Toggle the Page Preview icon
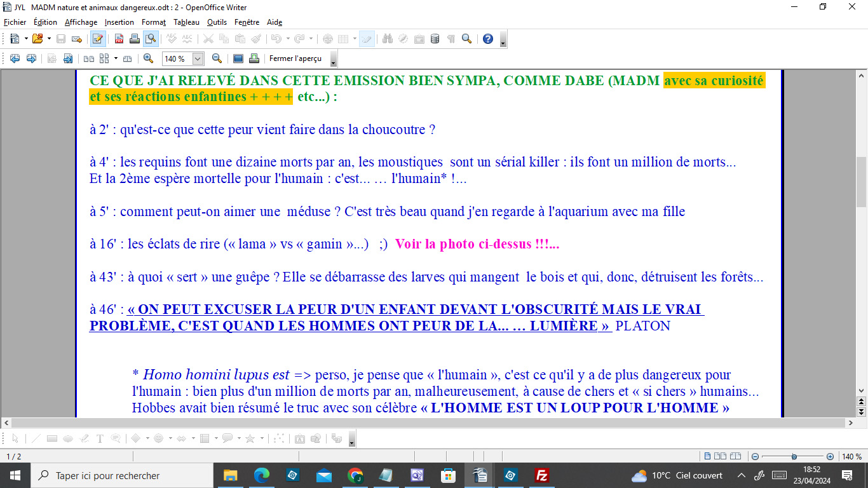This screenshot has height=488, width=868. (151, 39)
